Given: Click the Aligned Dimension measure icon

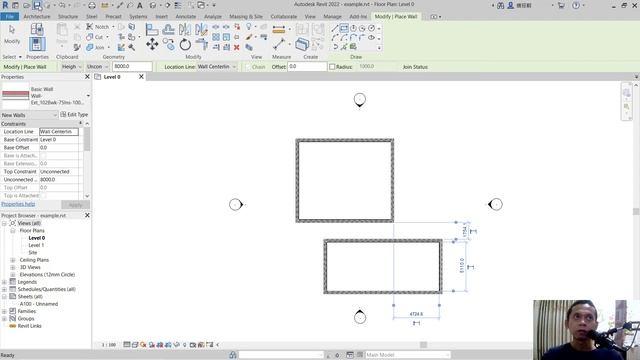Looking at the screenshot, I should tap(278, 29).
